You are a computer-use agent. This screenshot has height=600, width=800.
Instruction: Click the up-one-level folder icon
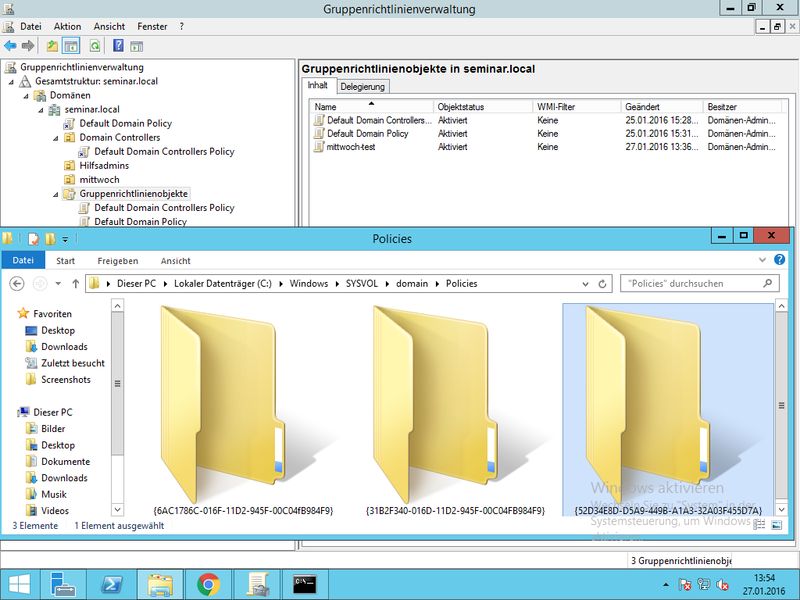click(x=53, y=46)
